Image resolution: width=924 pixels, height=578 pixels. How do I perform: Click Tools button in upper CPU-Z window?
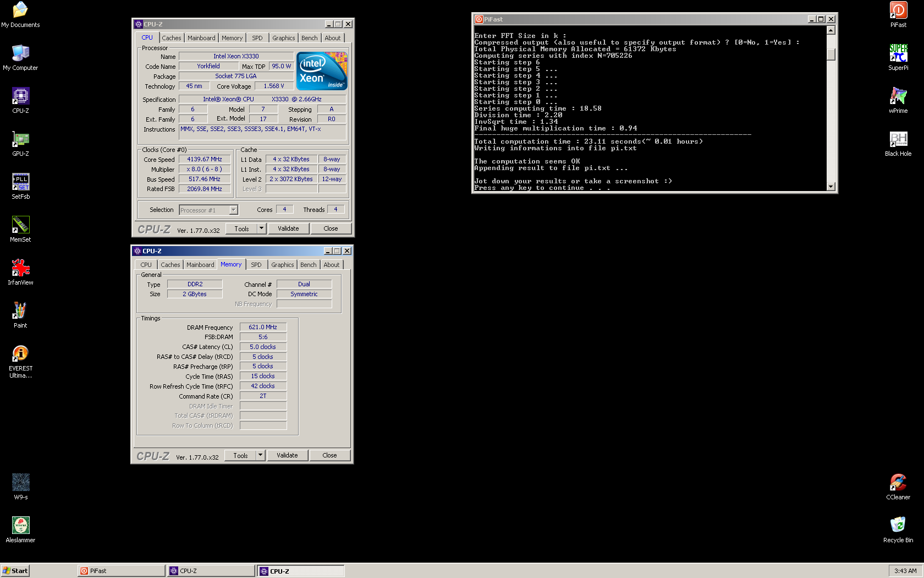tap(241, 228)
